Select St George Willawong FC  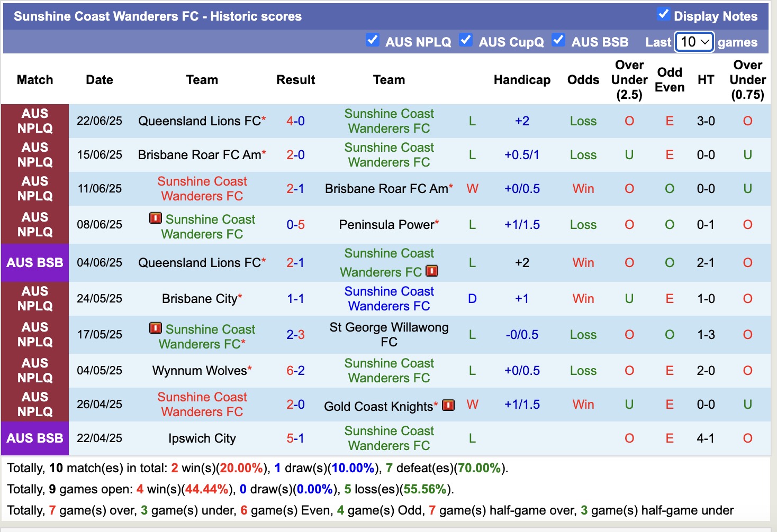click(389, 334)
